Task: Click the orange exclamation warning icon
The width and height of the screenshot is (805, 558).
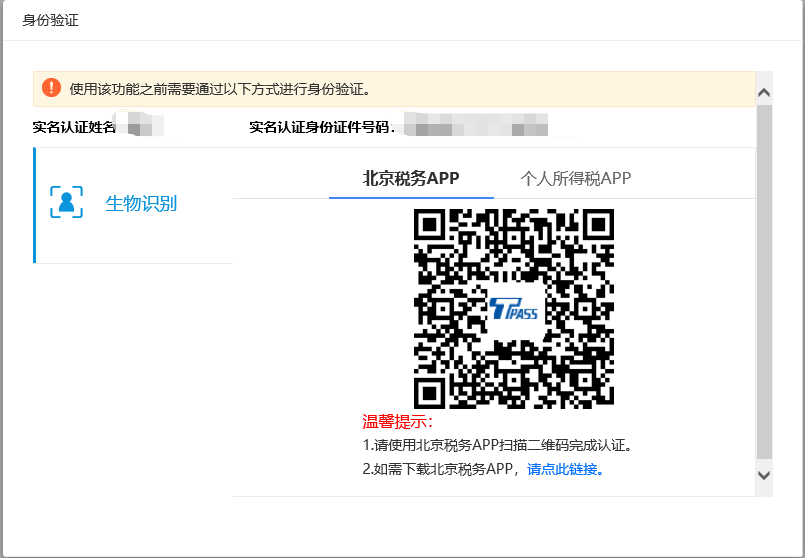Action: pyautogui.click(x=51, y=88)
